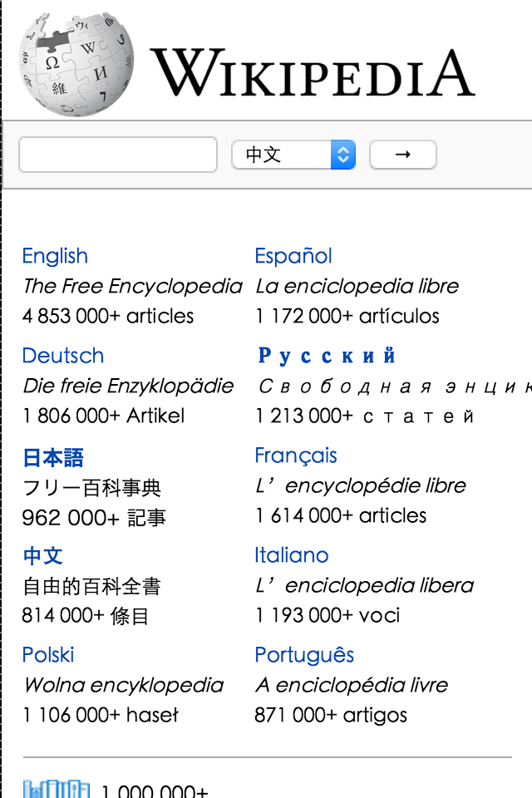Click 'La enciclopedia libre' text
Screen dimensions: 532x798
[357, 286]
